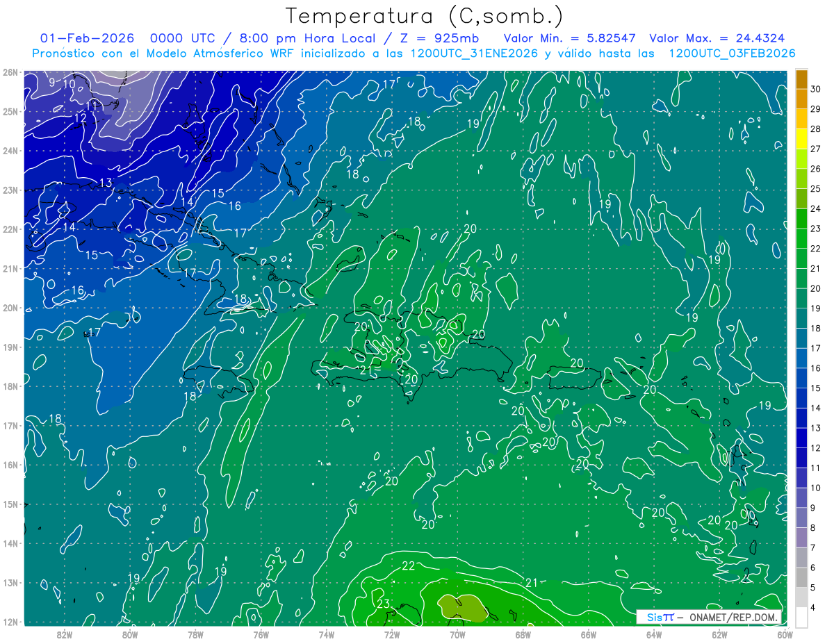Click the '15N' latitude axis label
Viewport: 834px width, 644px height.
point(10,504)
